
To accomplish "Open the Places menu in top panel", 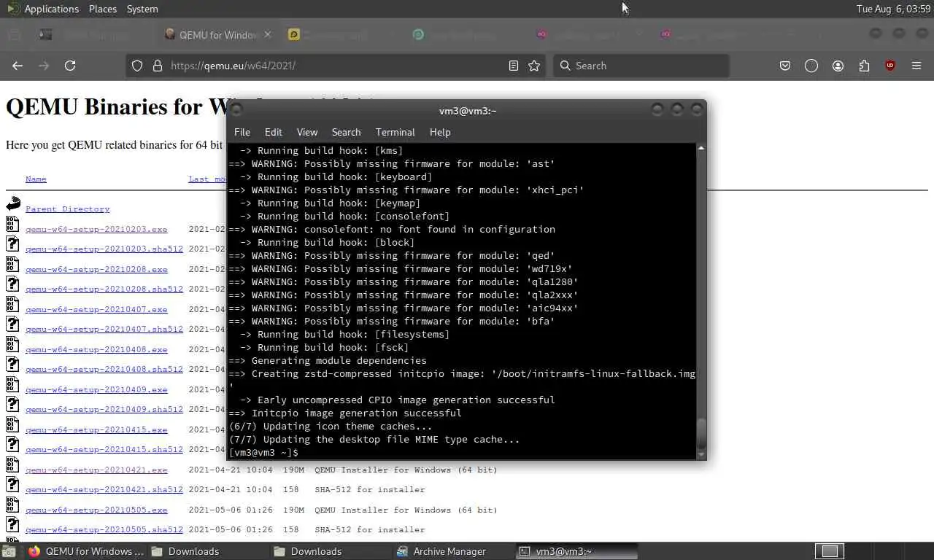I will click(103, 9).
